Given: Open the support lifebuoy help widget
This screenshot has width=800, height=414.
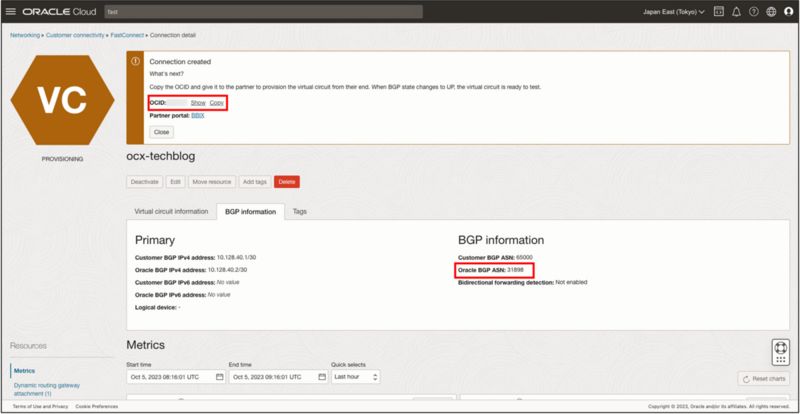Looking at the screenshot, I should click(781, 353).
